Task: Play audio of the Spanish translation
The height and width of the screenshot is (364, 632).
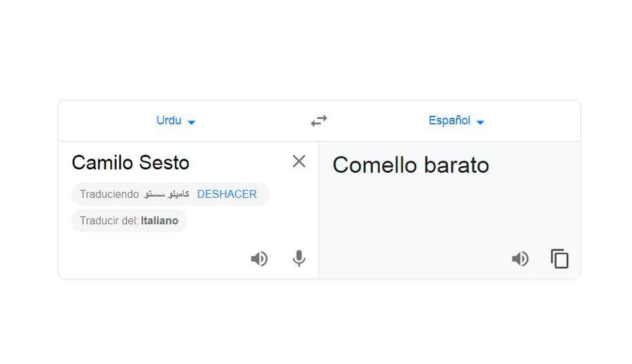Action: pyautogui.click(x=520, y=259)
